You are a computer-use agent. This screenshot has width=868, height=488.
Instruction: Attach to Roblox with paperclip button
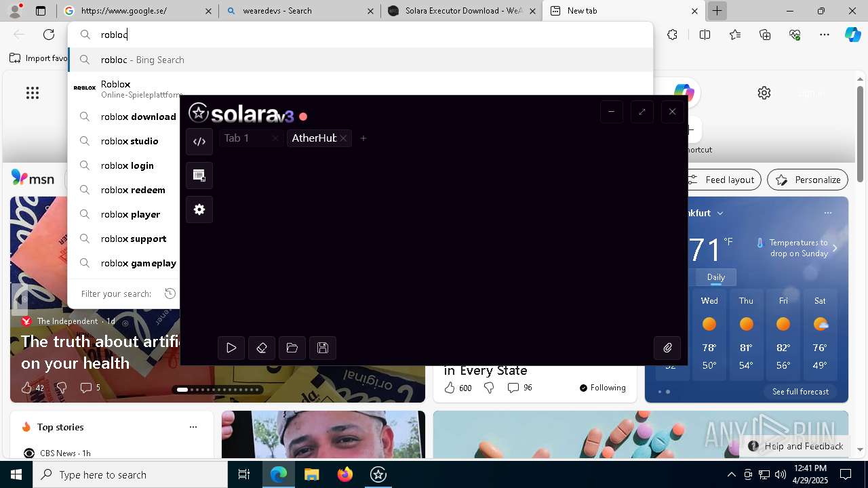click(667, 348)
